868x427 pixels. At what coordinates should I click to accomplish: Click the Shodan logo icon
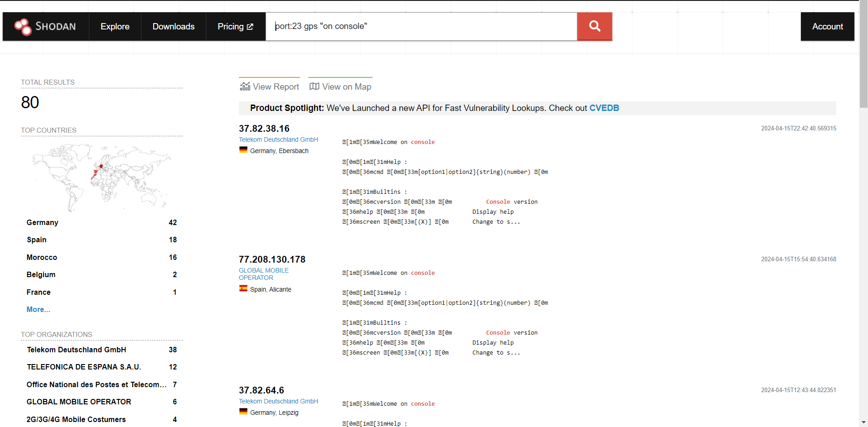pos(23,27)
